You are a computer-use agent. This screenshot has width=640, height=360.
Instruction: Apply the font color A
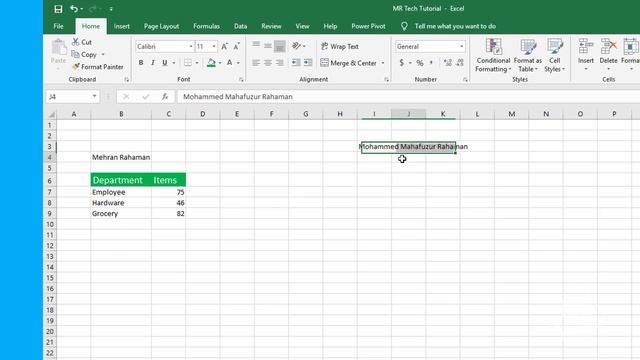(x=229, y=63)
